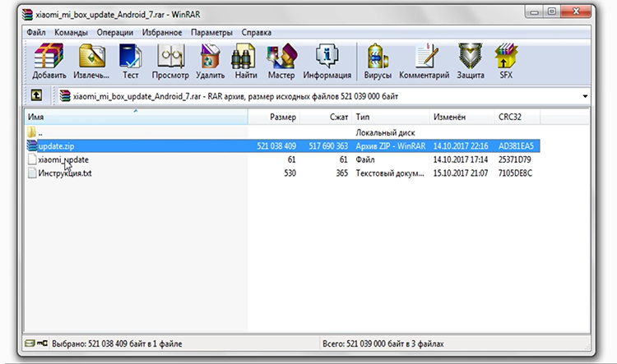The width and height of the screenshot is (617, 364).
Task: Sort by the Тип column header
Action: pyautogui.click(x=390, y=117)
